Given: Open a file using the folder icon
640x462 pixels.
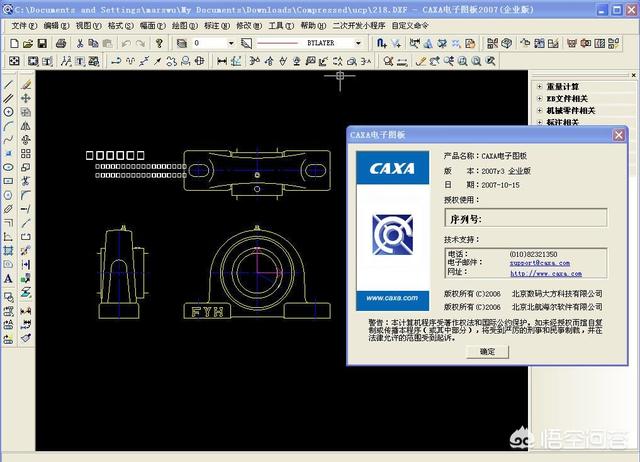Looking at the screenshot, I should [x=28, y=43].
